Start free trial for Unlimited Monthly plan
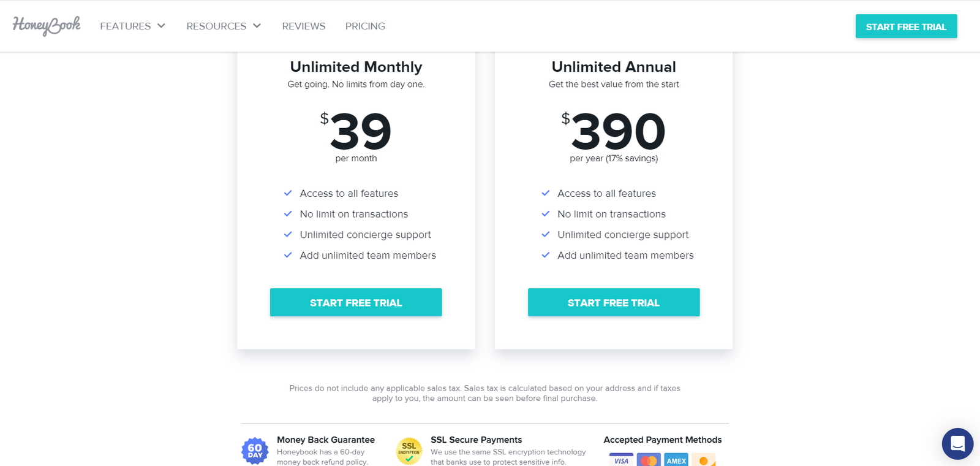Image resolution: width=980 pixels, height=466 pixels. click(356, 302)
